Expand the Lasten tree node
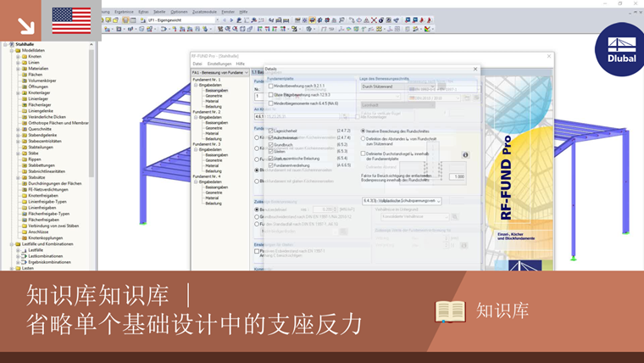The image size is (644, 363). coord(12,268)
